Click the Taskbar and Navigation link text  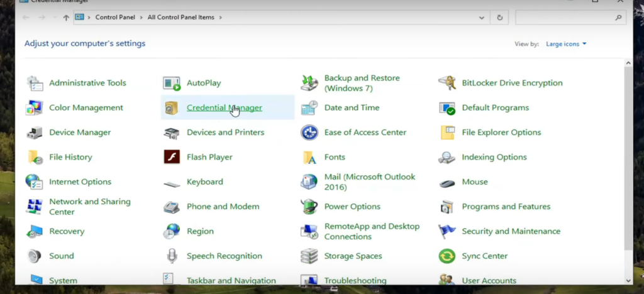231,280
